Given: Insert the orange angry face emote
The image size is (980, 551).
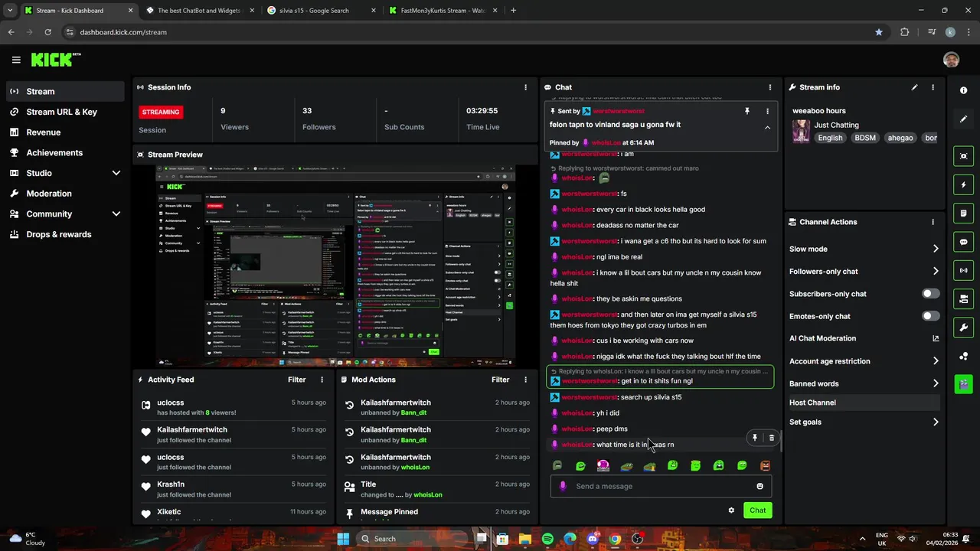Looking at the screenshot, I should pyautogui.click(x=764, y=465).
